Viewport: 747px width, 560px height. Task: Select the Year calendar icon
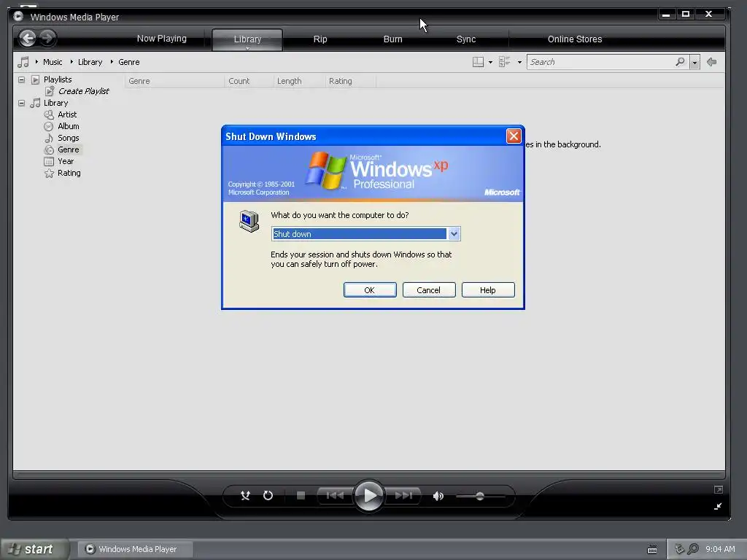[x=49, y=161]
